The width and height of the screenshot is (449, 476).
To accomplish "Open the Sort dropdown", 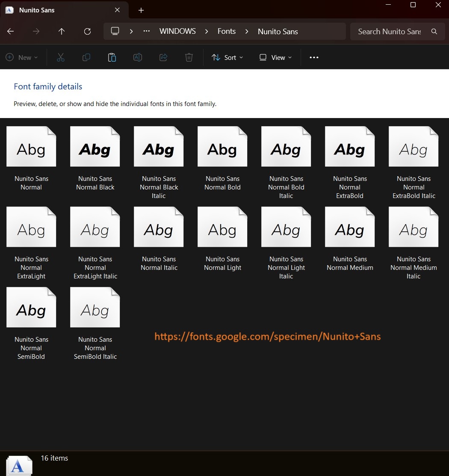I will (227, 57).
